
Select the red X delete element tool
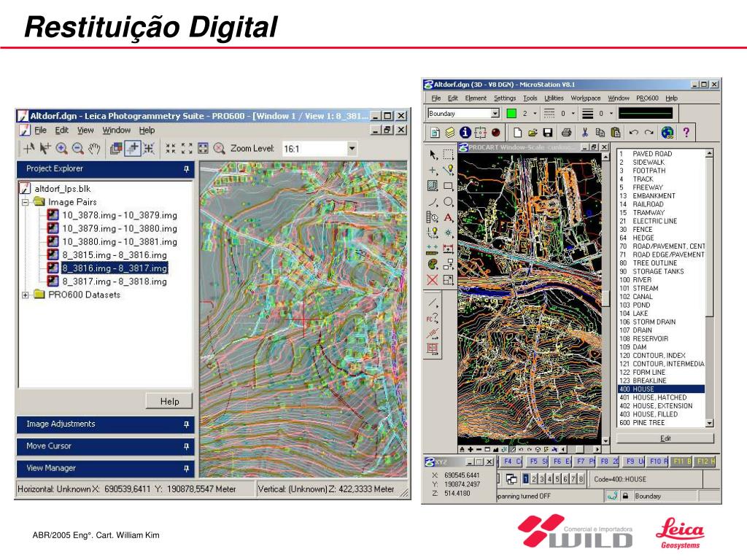click(433, 280)
